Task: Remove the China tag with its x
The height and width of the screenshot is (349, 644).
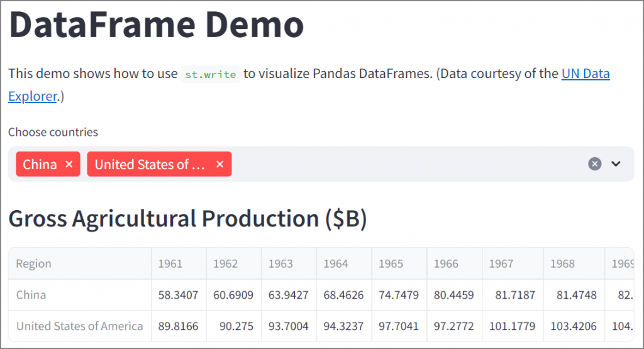Action: 69,164
